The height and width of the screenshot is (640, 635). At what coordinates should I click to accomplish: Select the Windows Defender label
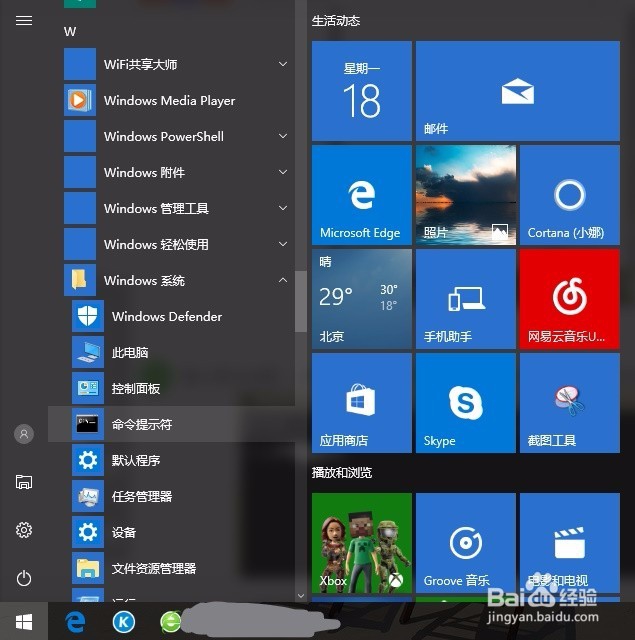(x=167, y=316)
